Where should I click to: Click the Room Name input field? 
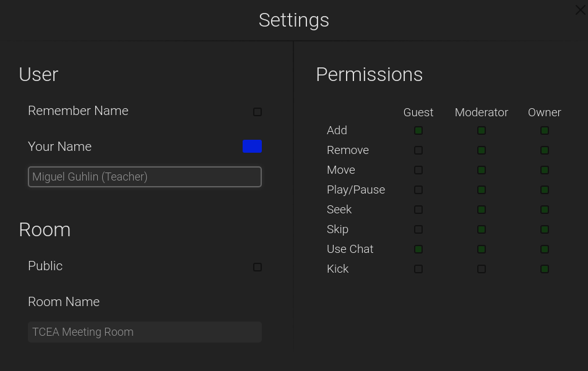pyautogui.click(x=145, y=331)
